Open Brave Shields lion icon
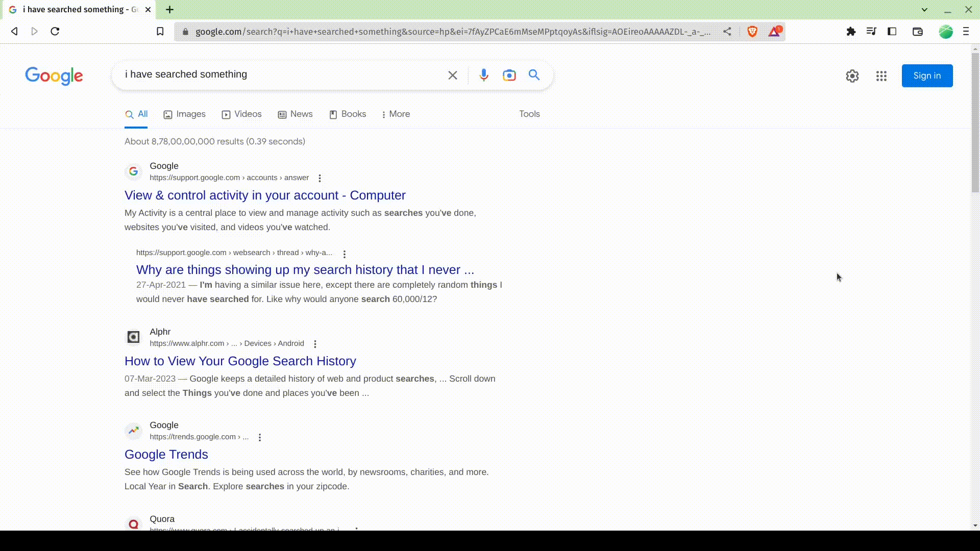 point(752,32)
